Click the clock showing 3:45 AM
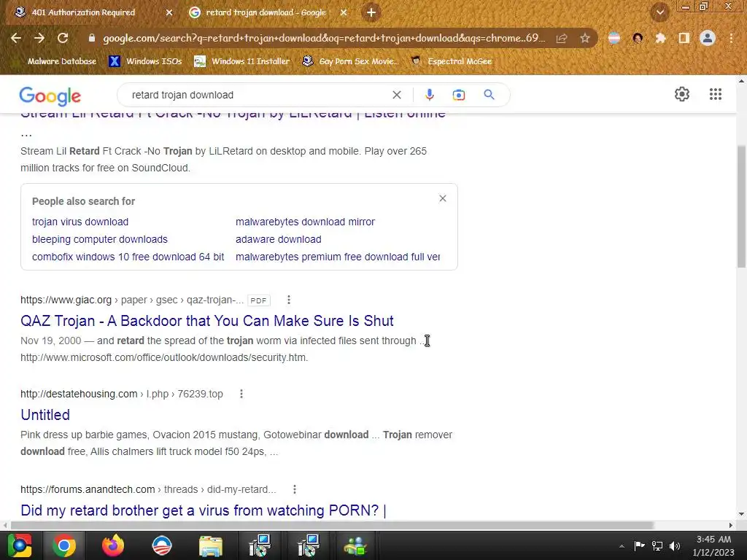The image size is (747, 560). pyautogui.click(x=713, y=540)
